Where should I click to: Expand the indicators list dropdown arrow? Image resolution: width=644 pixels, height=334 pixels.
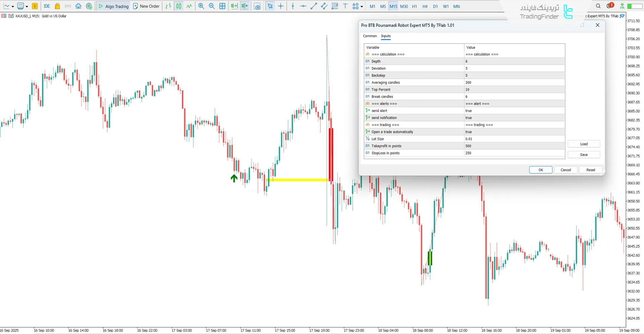tap(27, 6)
